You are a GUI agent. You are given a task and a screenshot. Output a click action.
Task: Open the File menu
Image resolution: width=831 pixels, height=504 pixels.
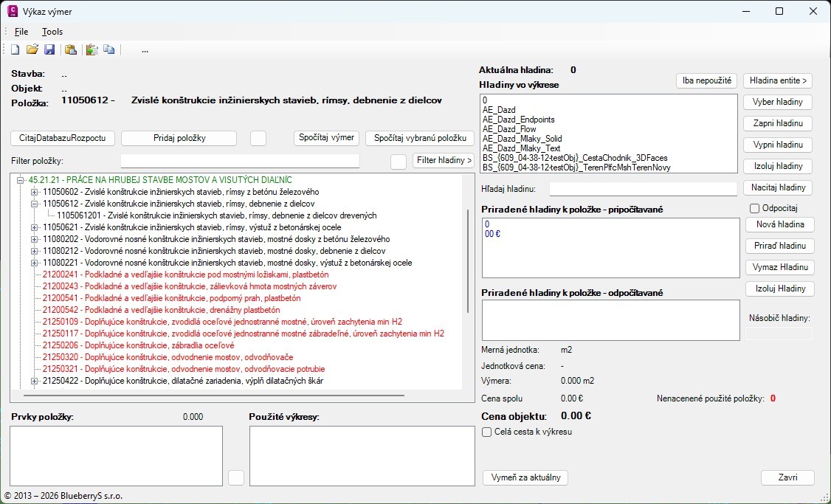(21, 32)
